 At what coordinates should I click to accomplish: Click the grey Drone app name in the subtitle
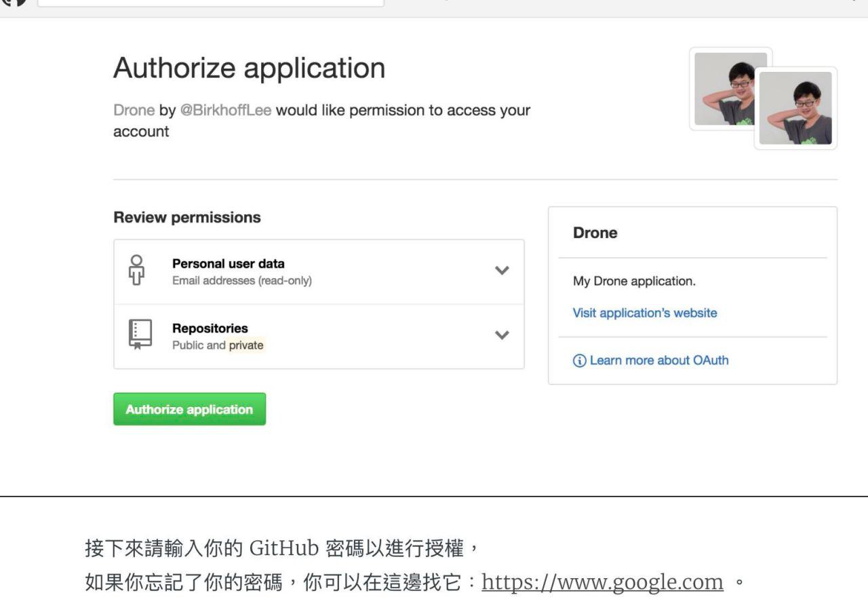click(x=134, y=110)
